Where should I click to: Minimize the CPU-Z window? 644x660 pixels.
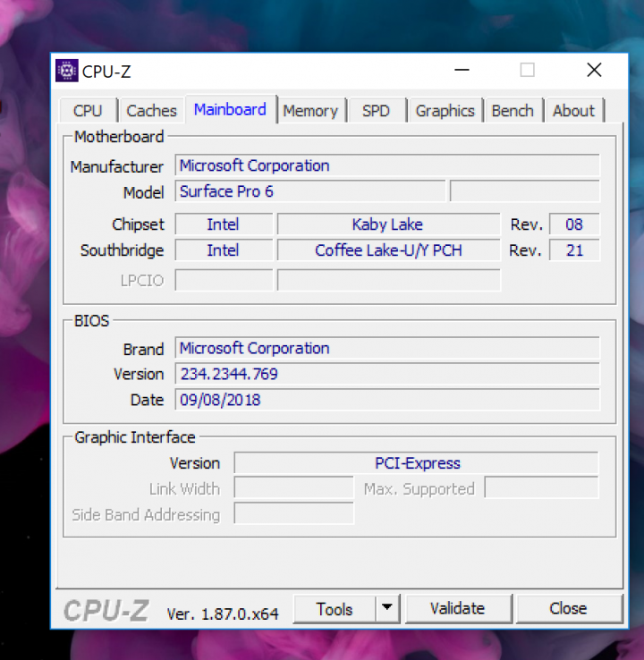[x=462, y=71]
